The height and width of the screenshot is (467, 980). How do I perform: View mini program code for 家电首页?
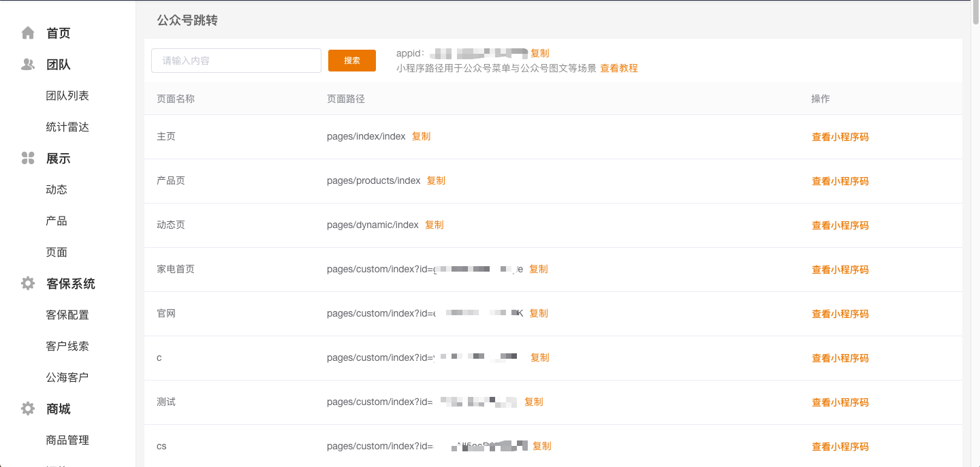click(840, 270)
